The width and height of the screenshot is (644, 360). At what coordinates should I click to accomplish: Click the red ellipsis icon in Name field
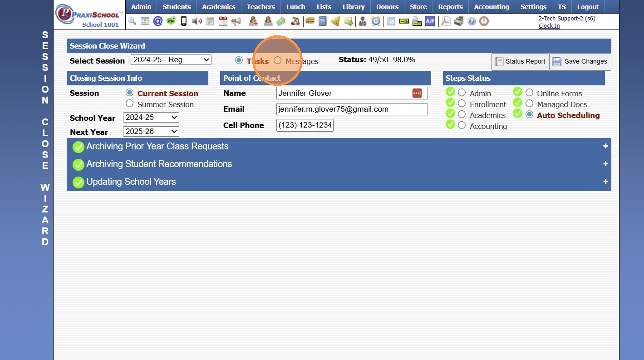417,93
